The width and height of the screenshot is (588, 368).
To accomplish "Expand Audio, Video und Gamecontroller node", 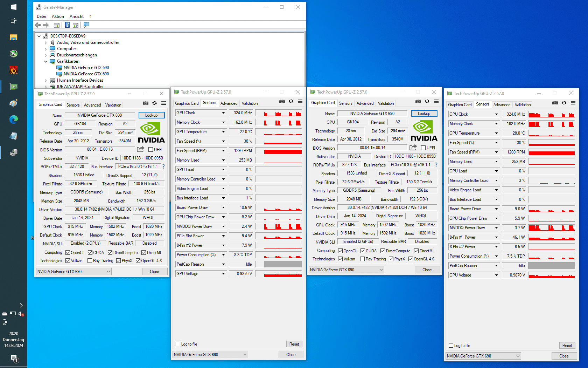I will (x=45, y=42).
